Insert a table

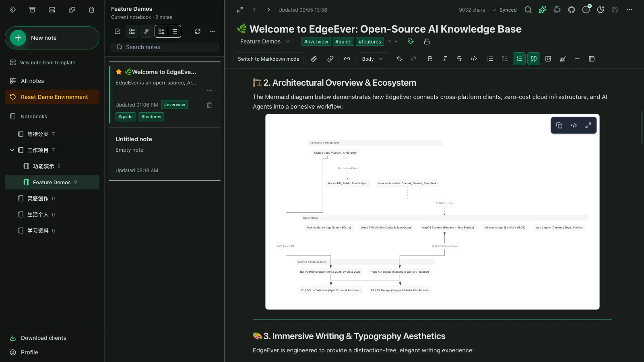592,59
